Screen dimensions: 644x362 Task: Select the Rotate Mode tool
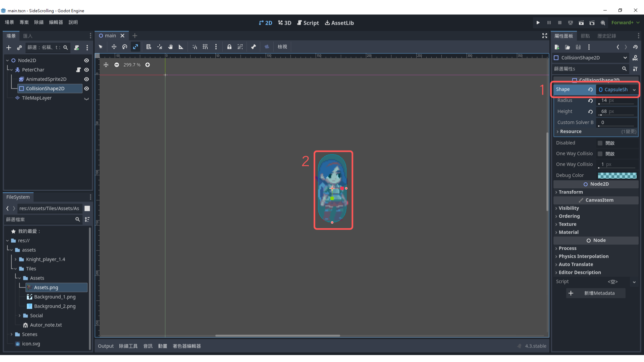click(x=124, y=47)
